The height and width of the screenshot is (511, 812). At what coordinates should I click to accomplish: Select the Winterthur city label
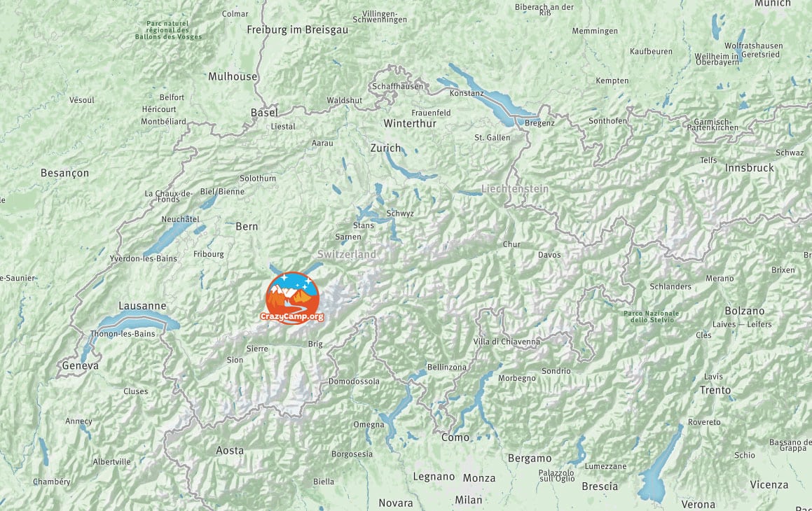point(410,124)
